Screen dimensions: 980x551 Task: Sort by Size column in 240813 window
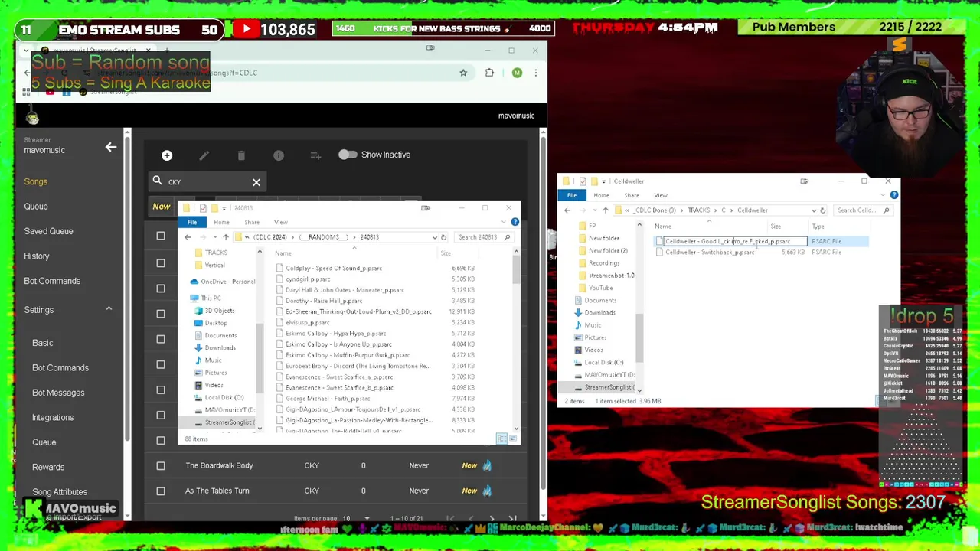coord(446,253)
